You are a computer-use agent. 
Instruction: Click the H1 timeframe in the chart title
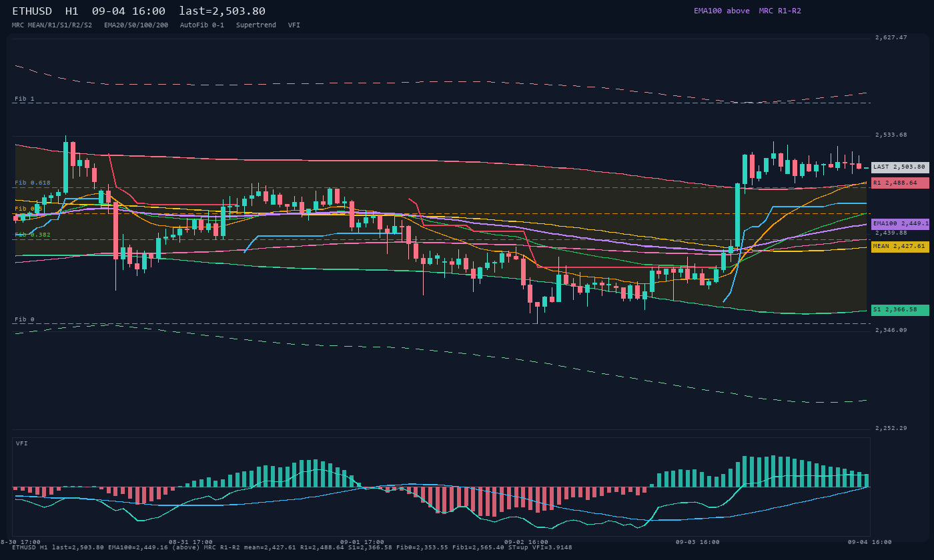pos(72,11)
